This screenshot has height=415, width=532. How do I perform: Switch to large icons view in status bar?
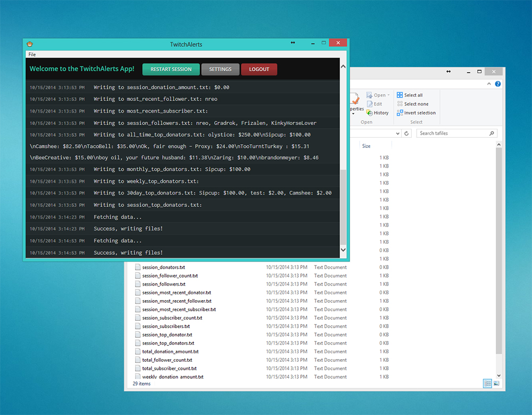click(x=496, y=384)
